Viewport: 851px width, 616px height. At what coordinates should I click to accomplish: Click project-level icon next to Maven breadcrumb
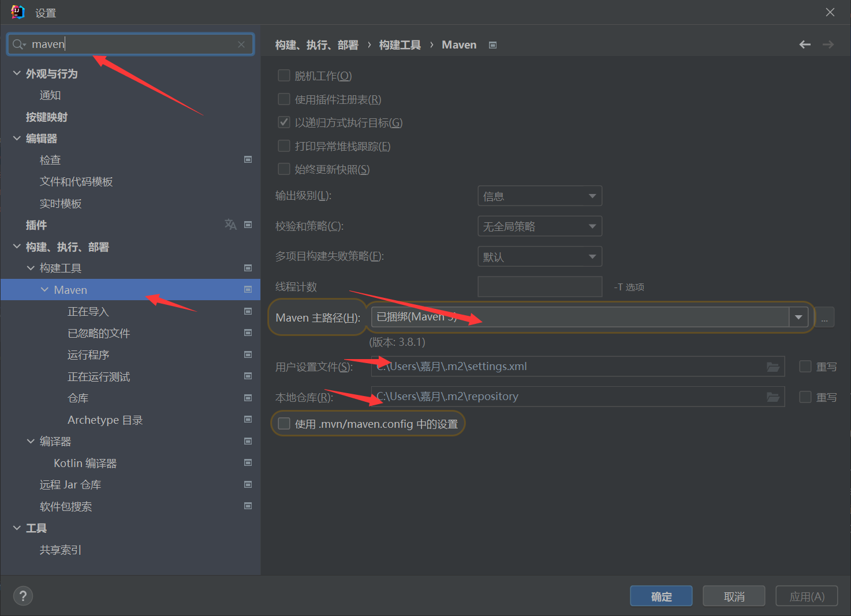click(x=492, y=45)
